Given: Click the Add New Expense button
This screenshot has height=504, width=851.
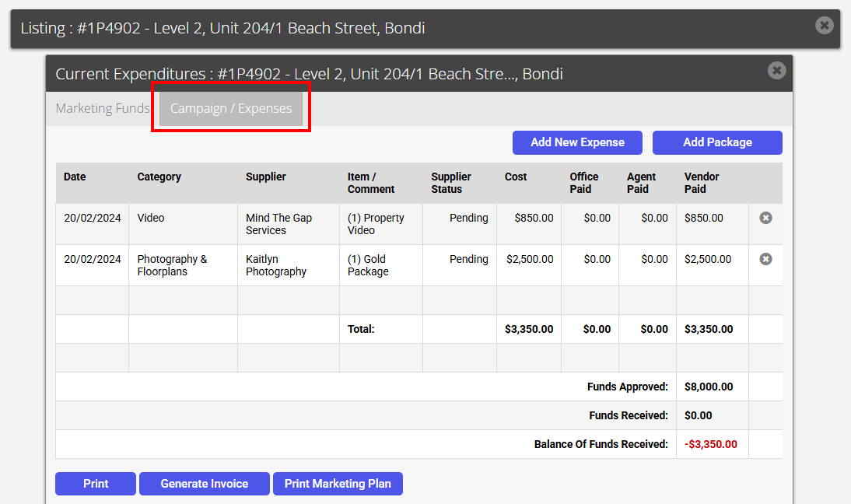Looking at the screenshot, I should tap(577, 142).
